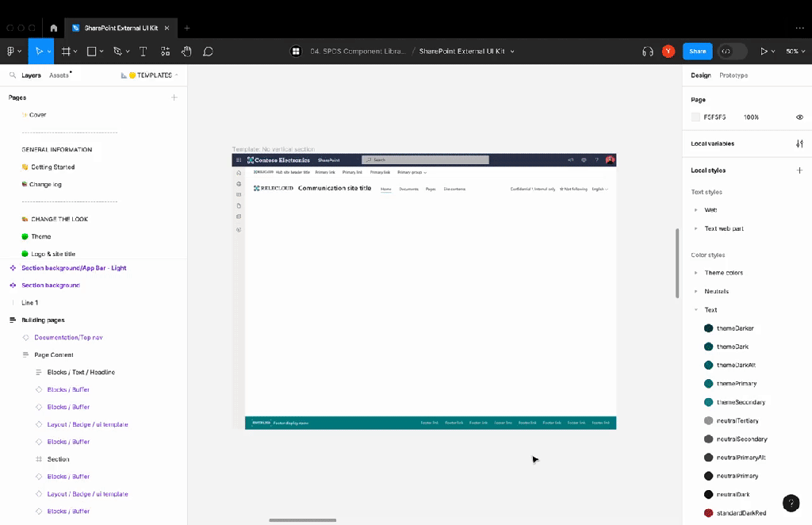Click the themePrimary color swatch
This screenshot has width=812, height=525.
[708, 383]
